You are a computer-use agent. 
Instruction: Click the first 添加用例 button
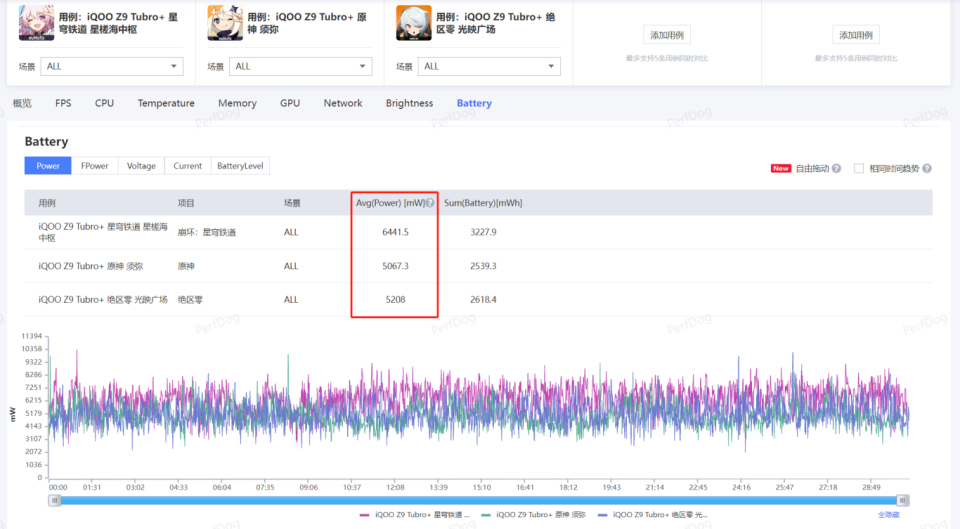pos(667,35)
